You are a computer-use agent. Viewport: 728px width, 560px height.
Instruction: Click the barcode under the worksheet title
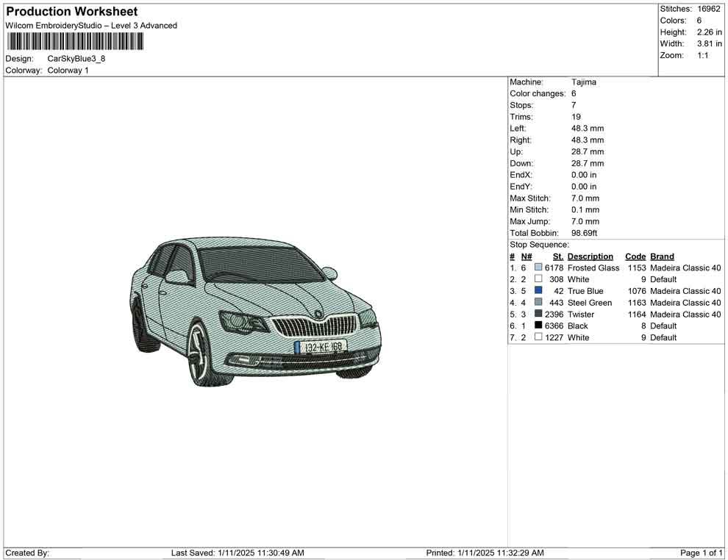point(75,42)
